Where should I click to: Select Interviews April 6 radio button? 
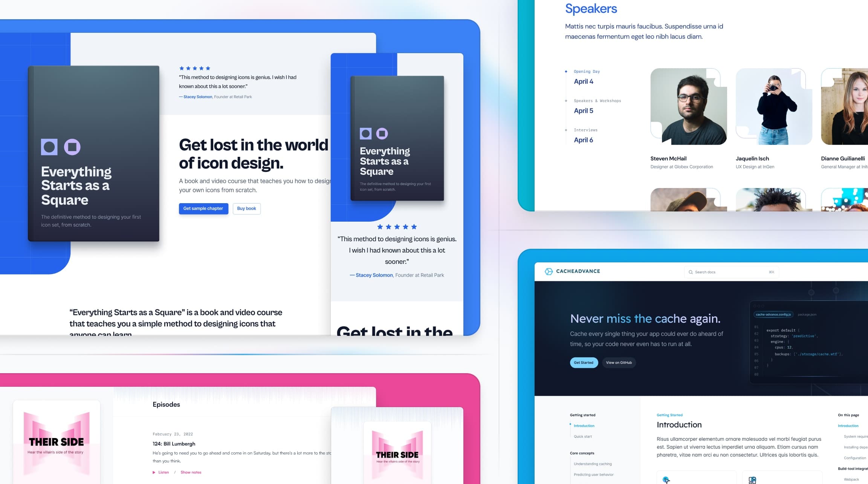pyautogui.click(x=567, y=130)
